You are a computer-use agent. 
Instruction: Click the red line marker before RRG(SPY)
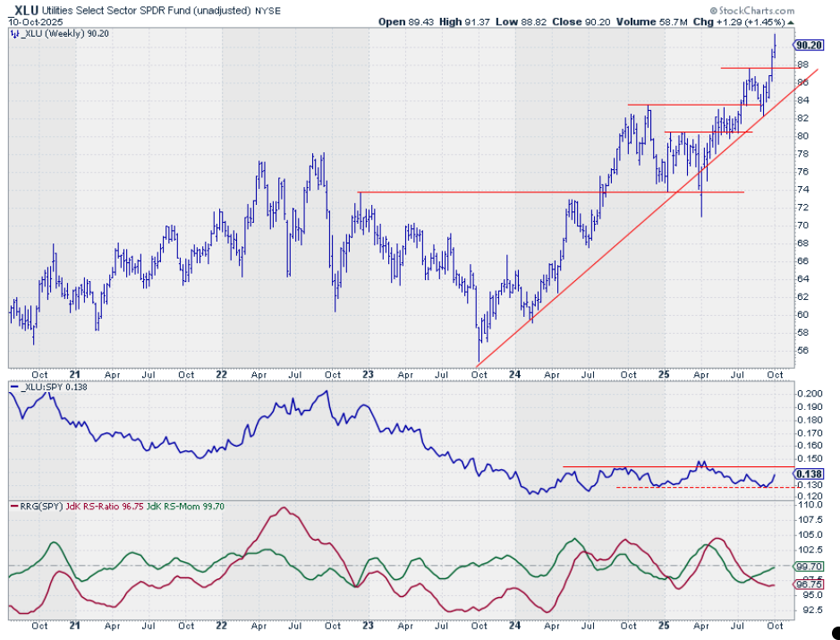(x=13, y=507)
